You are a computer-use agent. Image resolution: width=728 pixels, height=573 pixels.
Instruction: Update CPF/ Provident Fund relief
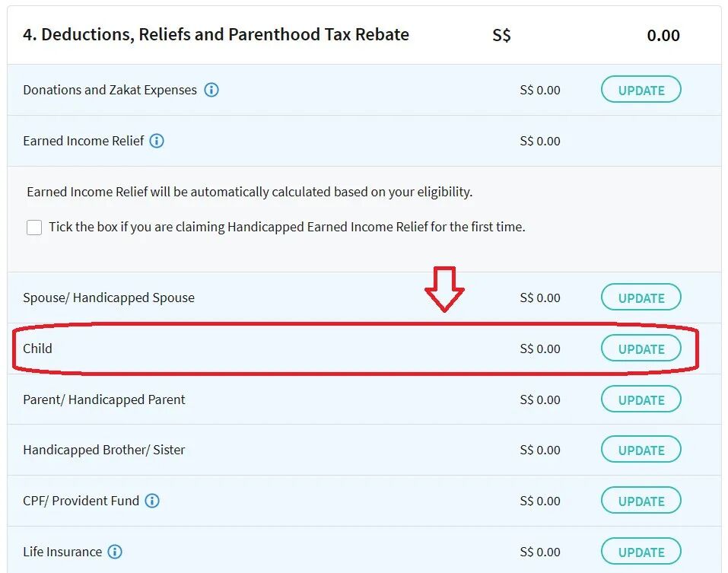pos(641,501)
